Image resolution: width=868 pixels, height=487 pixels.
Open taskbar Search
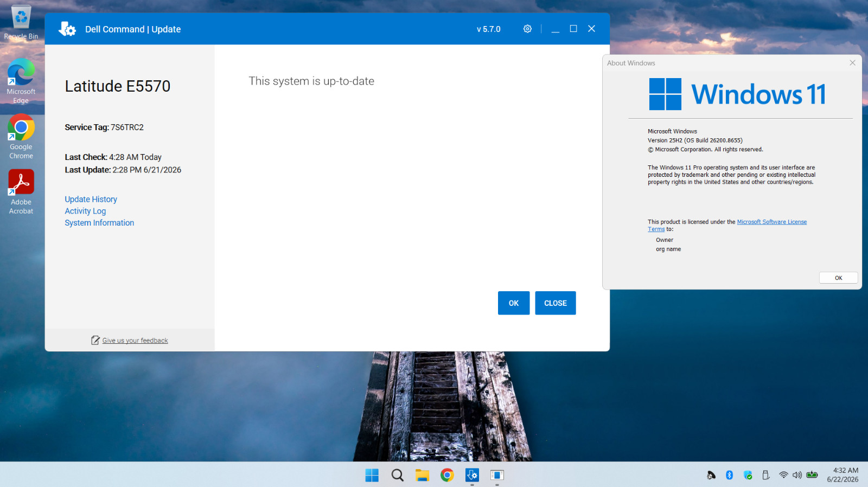(398, 475)
